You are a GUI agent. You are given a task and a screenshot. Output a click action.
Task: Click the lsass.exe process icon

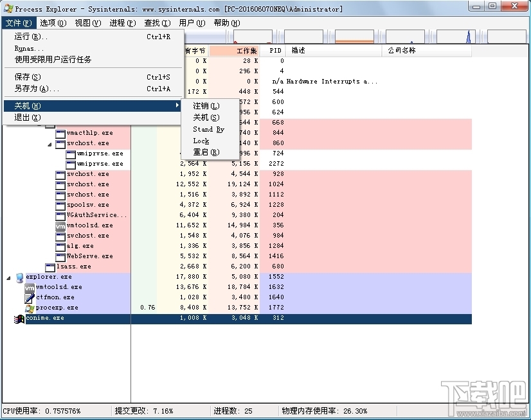tap(50, 267)
